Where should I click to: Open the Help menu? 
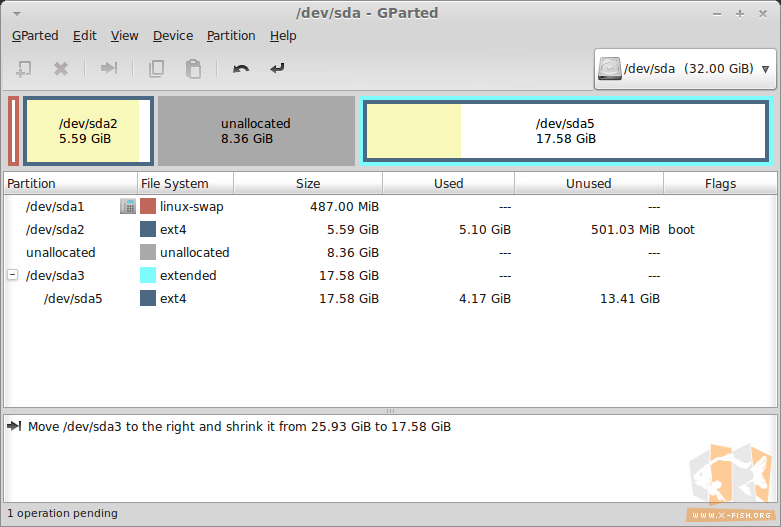pos(283,36)
